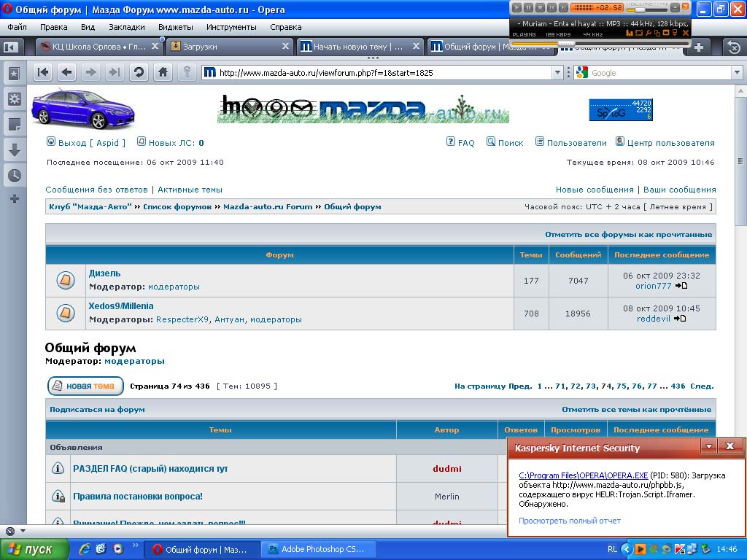Click the media player seek bar

coord(600,43)
